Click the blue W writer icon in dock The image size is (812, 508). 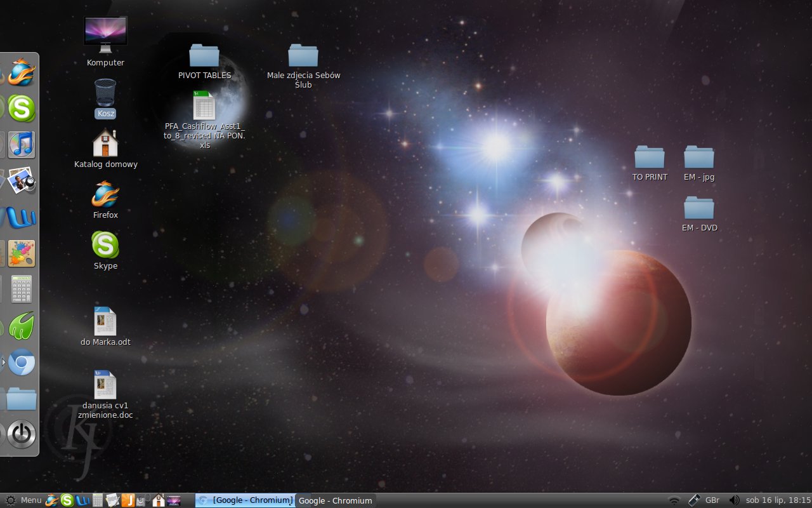coord(22,217)
